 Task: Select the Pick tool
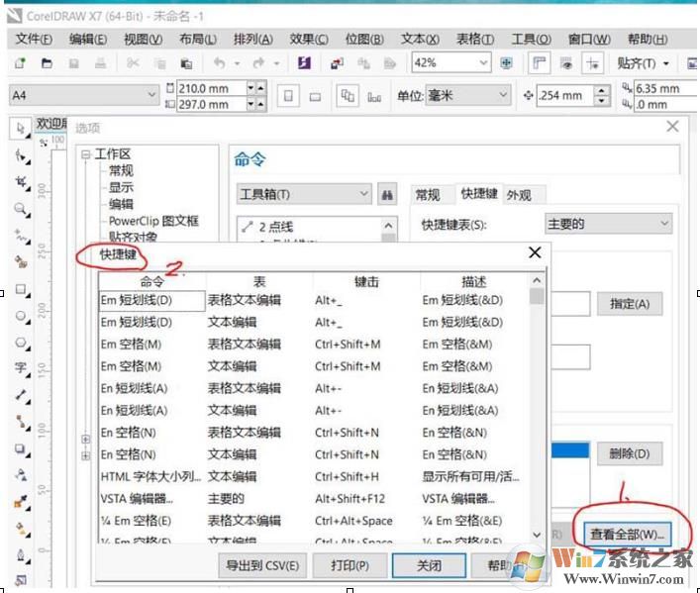click(21, 129)
